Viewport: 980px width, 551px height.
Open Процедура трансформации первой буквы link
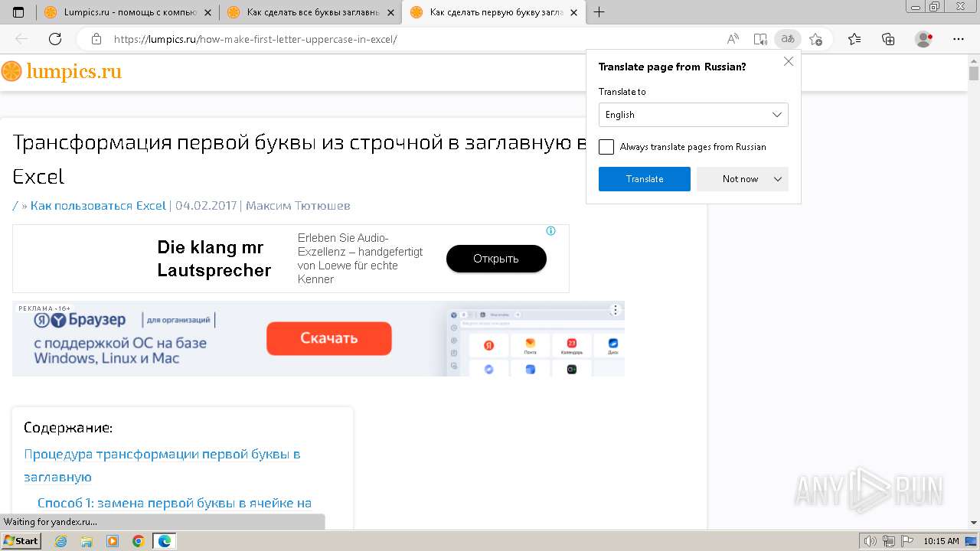pos(162,465)
